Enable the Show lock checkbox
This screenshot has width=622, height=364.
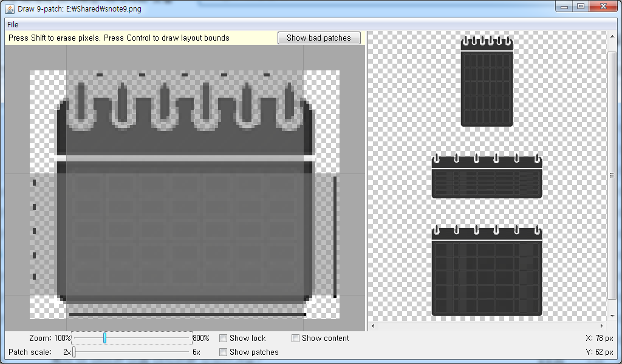tap(224, 338)
